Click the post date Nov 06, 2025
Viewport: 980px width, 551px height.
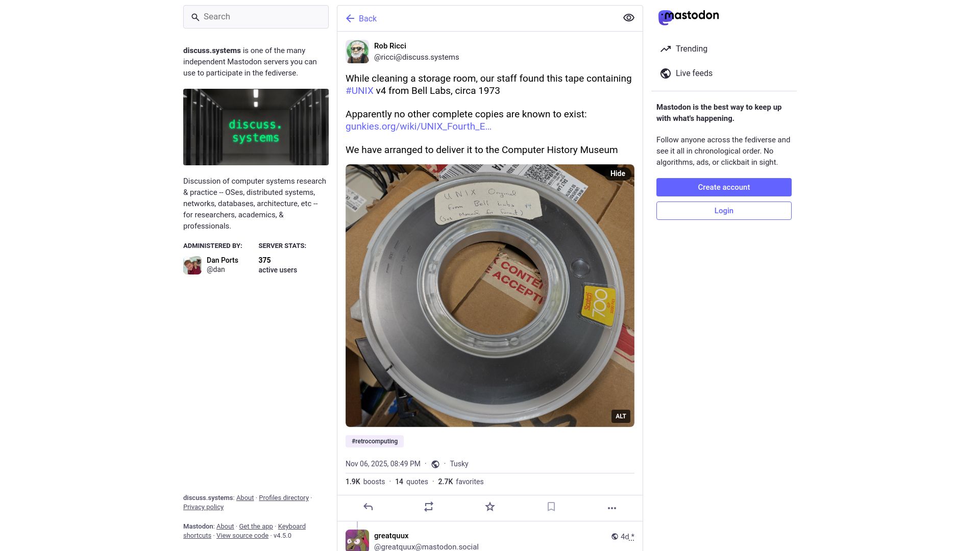[x=383, y=464]
